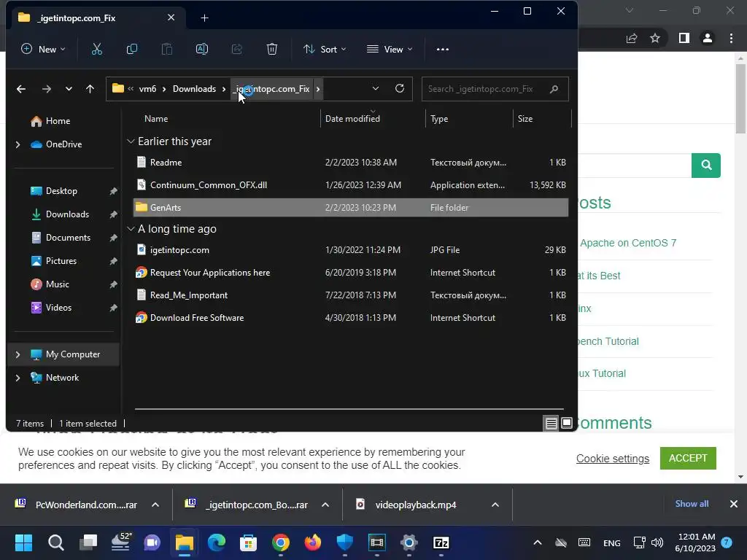Open Apache on CentOS 7 link
747x560 pixels.
click(628, 243)
